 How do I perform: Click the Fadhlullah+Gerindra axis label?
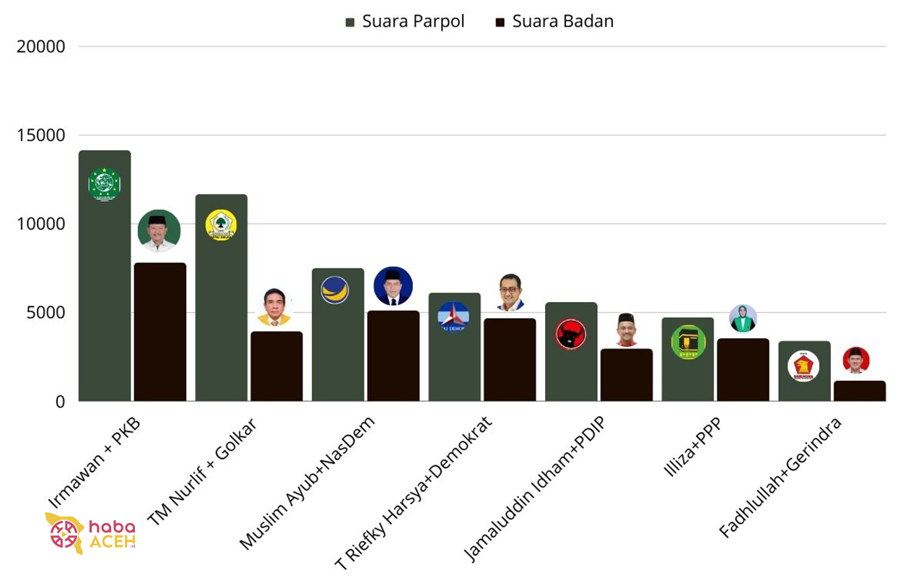(781, 478)
